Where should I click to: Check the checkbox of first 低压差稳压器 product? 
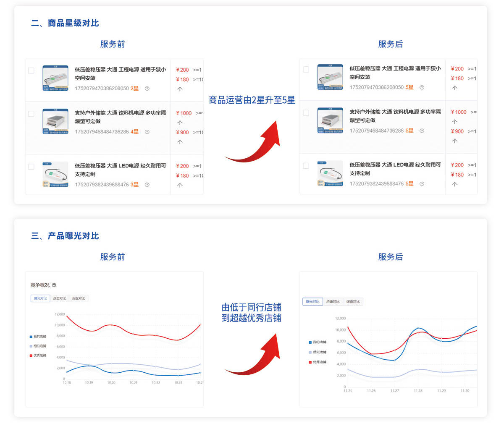click(31, 70)
